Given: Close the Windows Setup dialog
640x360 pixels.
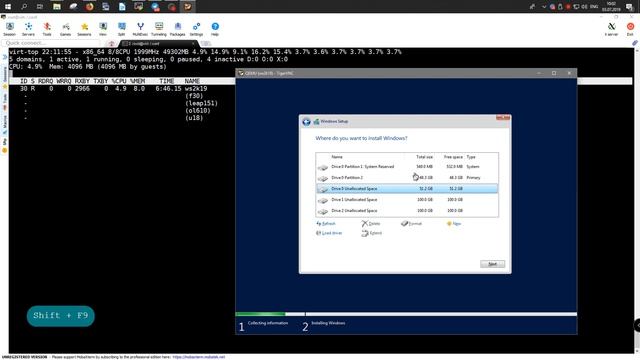Looking at the screenshot, I should [503, 118].
